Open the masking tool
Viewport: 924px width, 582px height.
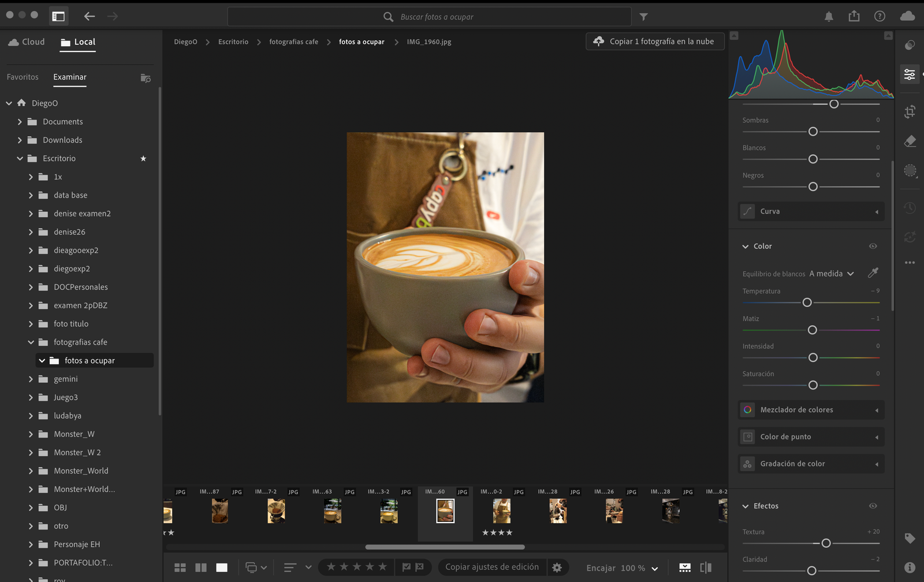(910, 170)
